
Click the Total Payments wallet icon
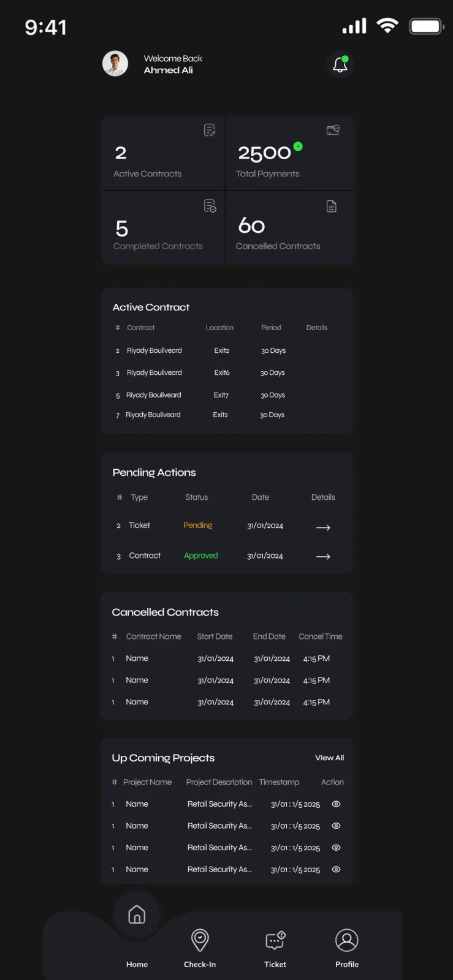pyautogui.click(x=333, y=130)
